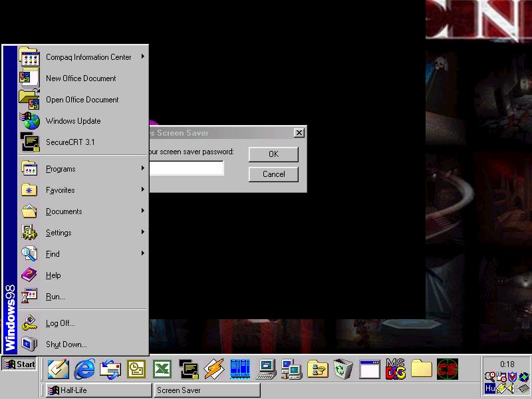532x399 pixels.
Task: Close the Screen Saver password dialog
Action: (x=299, y=132)
